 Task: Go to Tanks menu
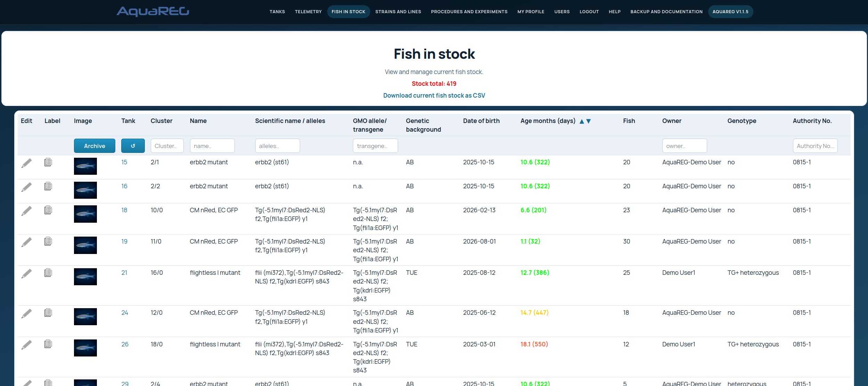click(277, 12)
